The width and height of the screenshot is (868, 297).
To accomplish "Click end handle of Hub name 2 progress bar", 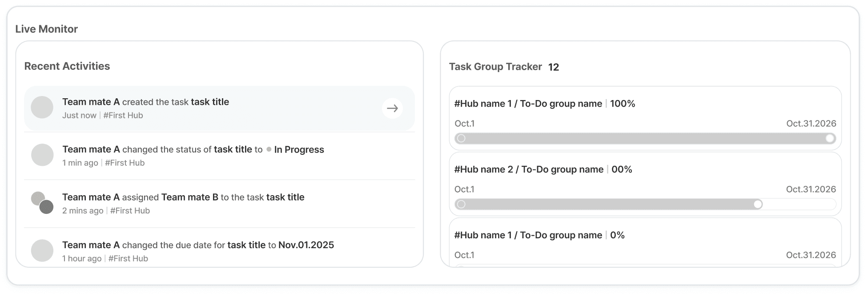I will click(758, 204).
